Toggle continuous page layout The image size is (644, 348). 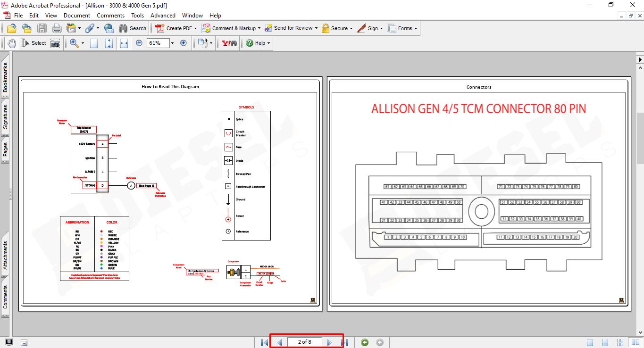pyautogui.click(x=605, y=342)
